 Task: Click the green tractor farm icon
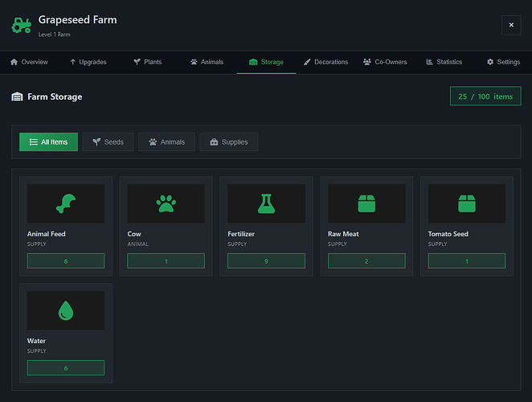click(22, 25)
